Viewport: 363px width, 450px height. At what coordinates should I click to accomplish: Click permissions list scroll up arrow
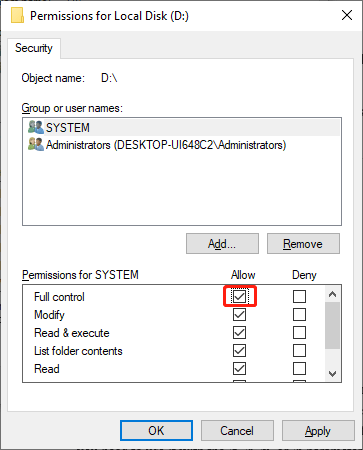tap(332, 294)
